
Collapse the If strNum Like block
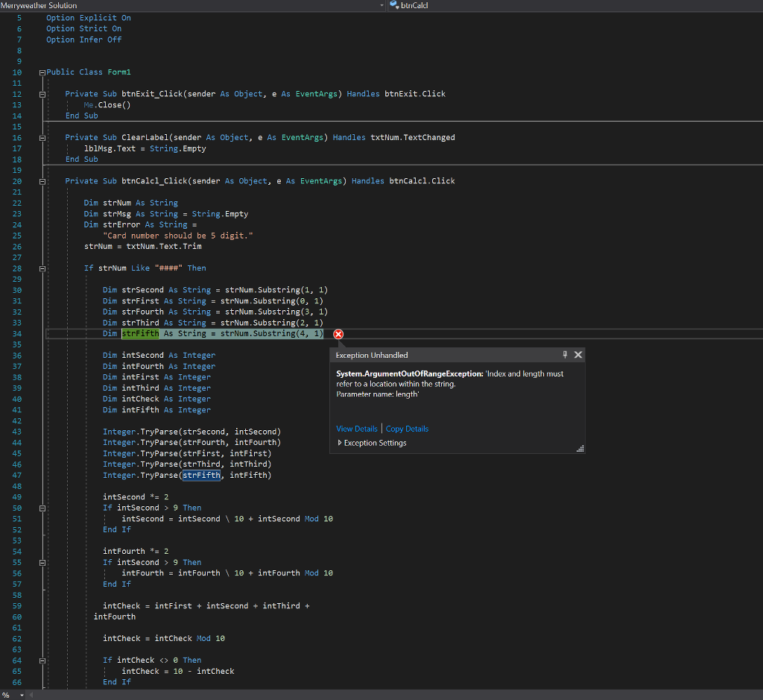42,268
